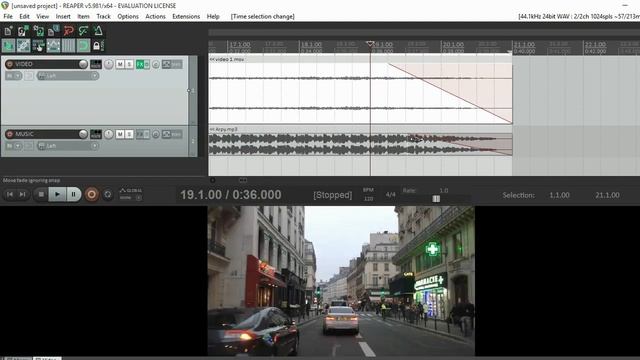
Task: Go to project end transport button
Action: tap(22, 194)
